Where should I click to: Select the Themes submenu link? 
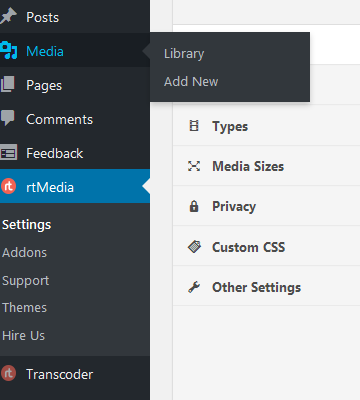click(x=24, y=308)
